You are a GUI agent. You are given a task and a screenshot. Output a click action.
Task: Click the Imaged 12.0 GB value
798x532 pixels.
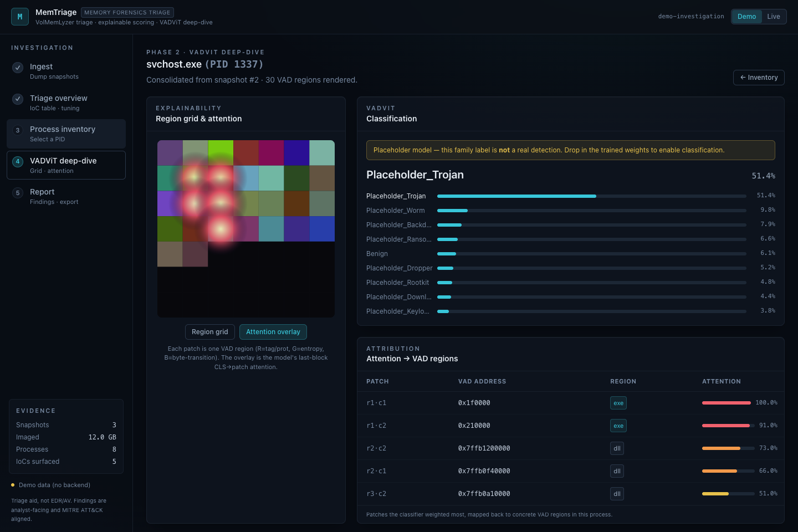[x=103, y=437]
